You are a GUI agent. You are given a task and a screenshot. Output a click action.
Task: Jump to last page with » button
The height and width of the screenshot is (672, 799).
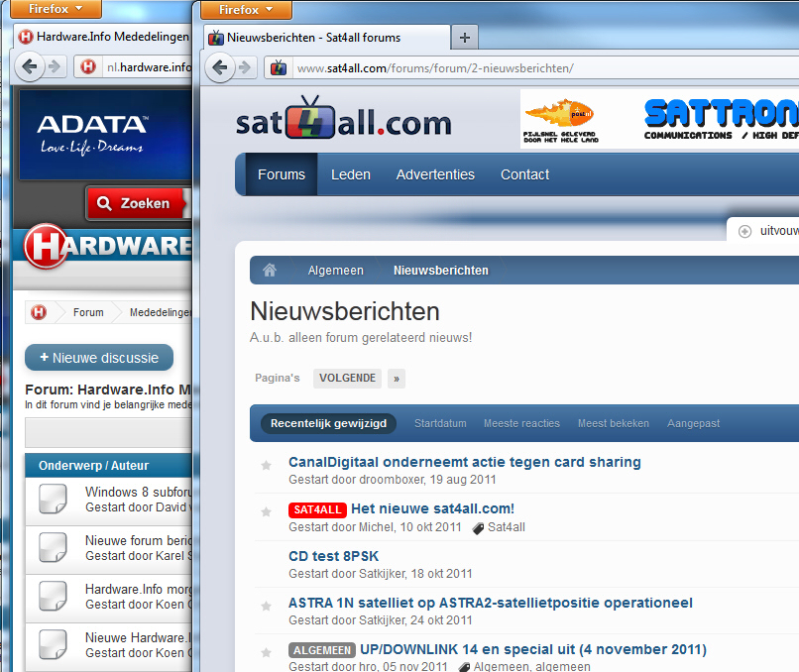click(397, 379)
